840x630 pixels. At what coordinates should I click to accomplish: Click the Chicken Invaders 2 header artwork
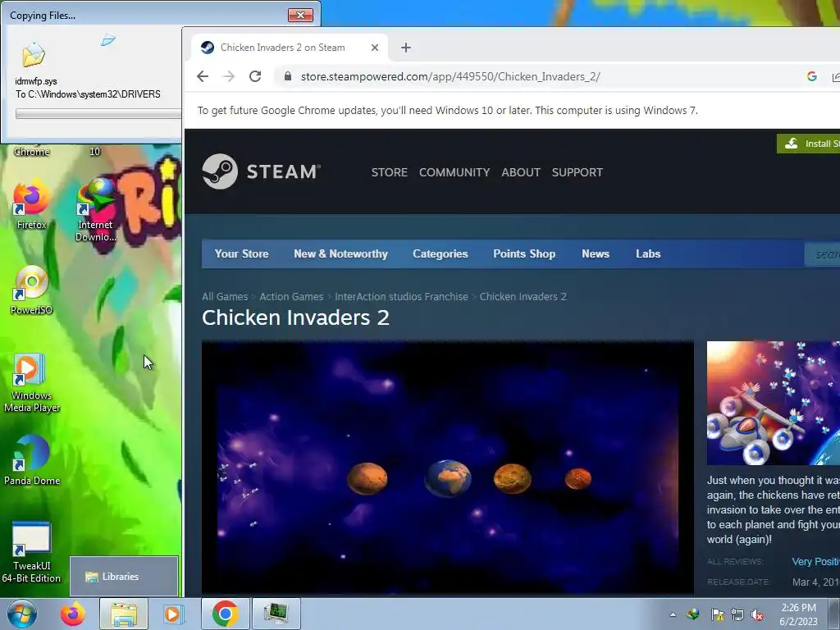click(774, 403)
